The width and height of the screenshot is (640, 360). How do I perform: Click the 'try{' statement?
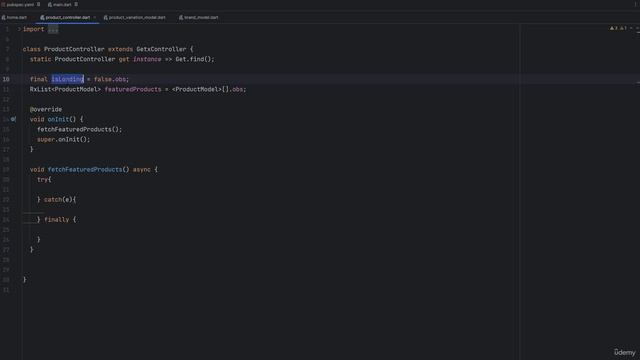point(44,179)
